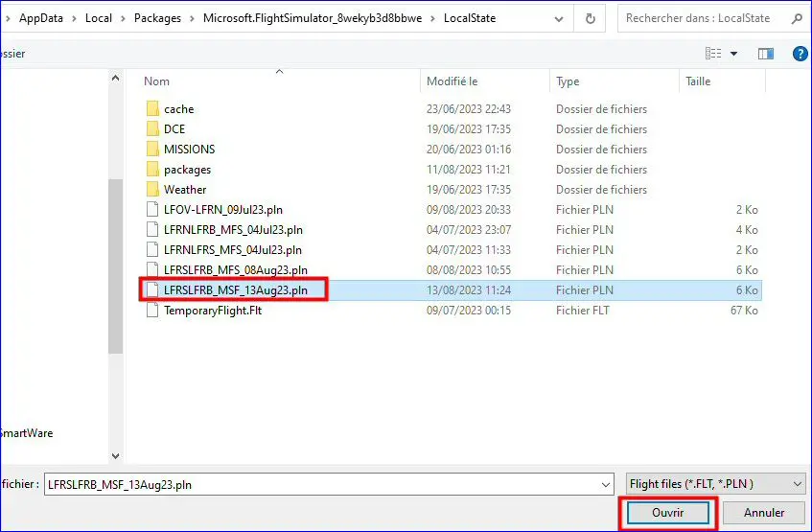Image resolution: width=812 pixels, height=532 pixels.
Task: Click the LFOV-LFRN_09Jul23.pln file icon
Action: [x=152, y=209]
